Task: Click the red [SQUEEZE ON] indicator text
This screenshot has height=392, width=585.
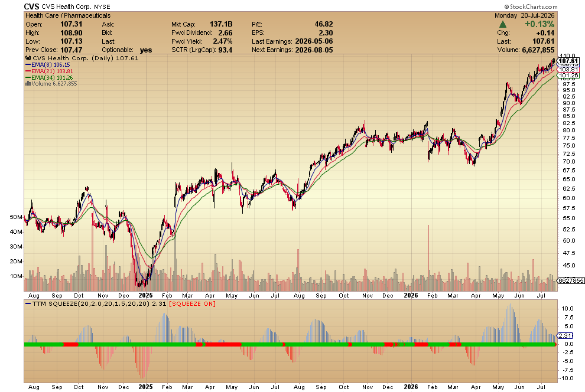Action: (192, 303)
